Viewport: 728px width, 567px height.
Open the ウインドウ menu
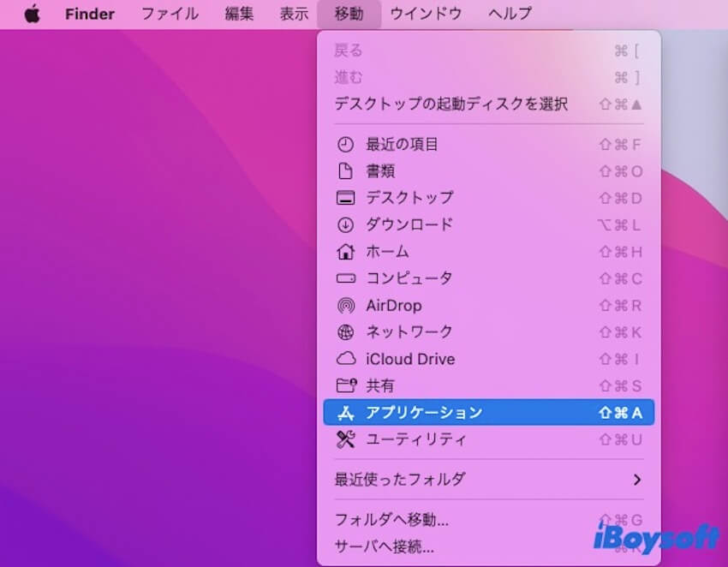(426, 14)
